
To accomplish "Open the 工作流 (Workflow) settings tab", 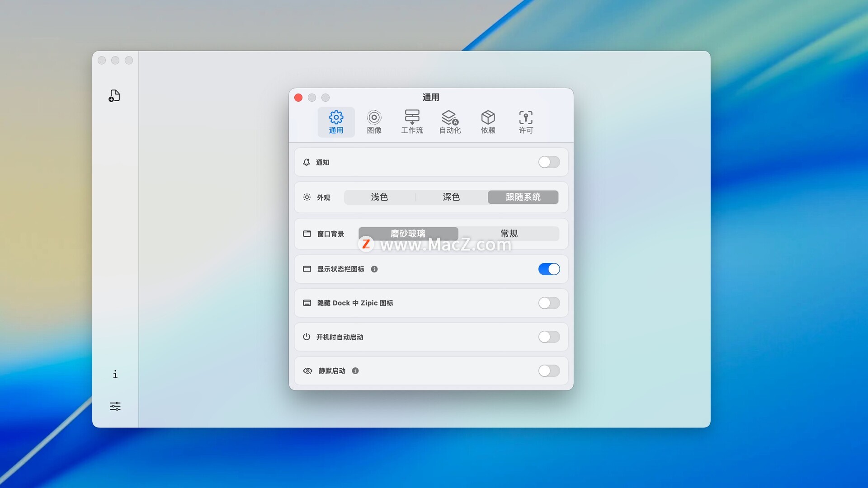I will pyautogui.click(x=412, y=122).
